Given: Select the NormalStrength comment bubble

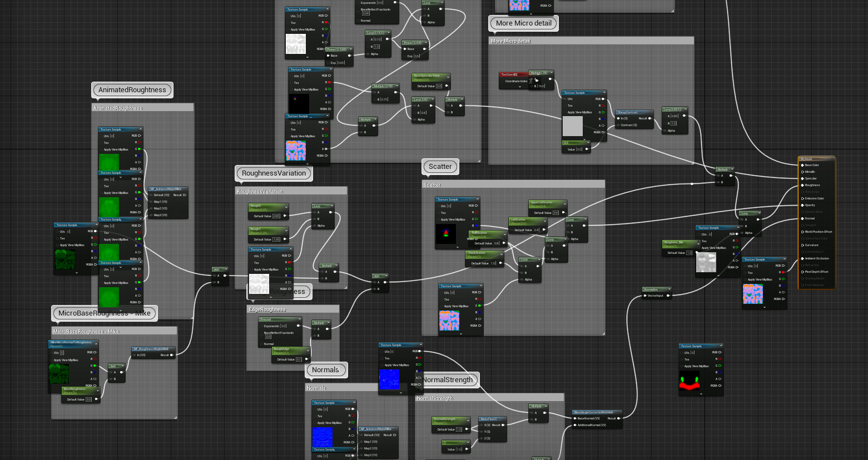Looking at the screenshot, I should [448, 380].
